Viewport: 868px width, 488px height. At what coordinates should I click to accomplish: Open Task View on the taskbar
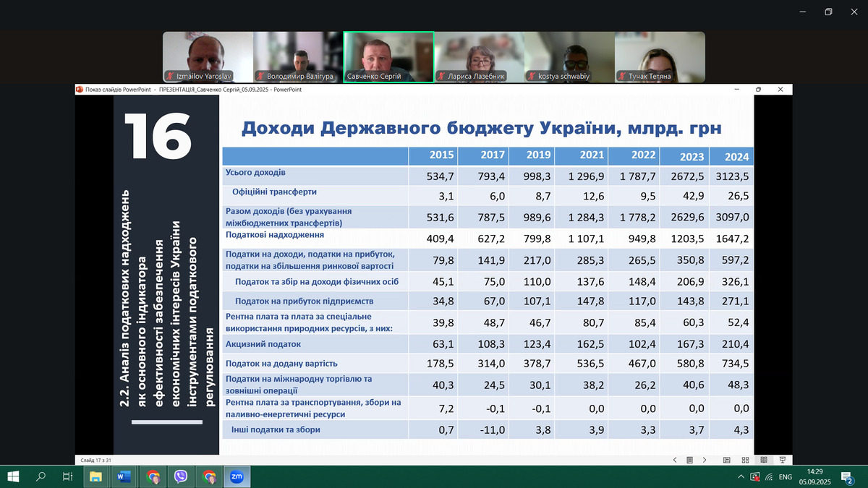[67, 476]
